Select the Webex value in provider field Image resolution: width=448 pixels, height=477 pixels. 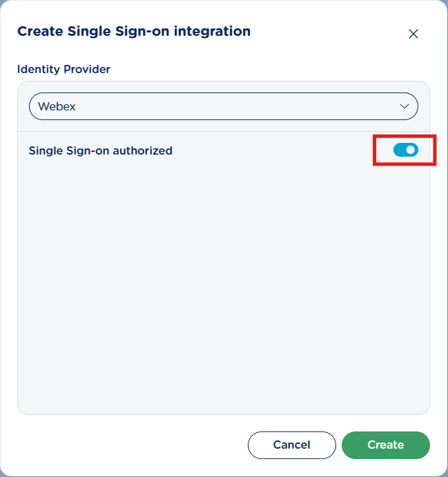[57, 107]
